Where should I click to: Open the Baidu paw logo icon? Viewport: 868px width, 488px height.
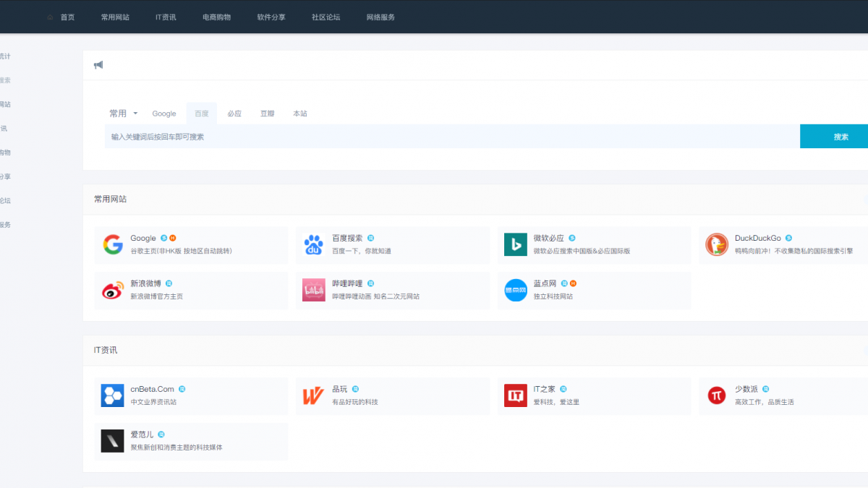tap(314, 245)
